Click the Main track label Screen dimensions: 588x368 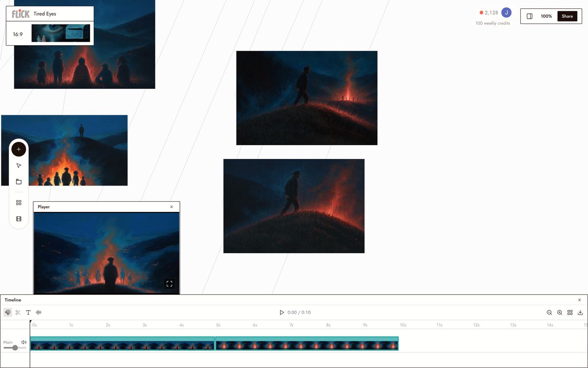(x=8, y=342)
